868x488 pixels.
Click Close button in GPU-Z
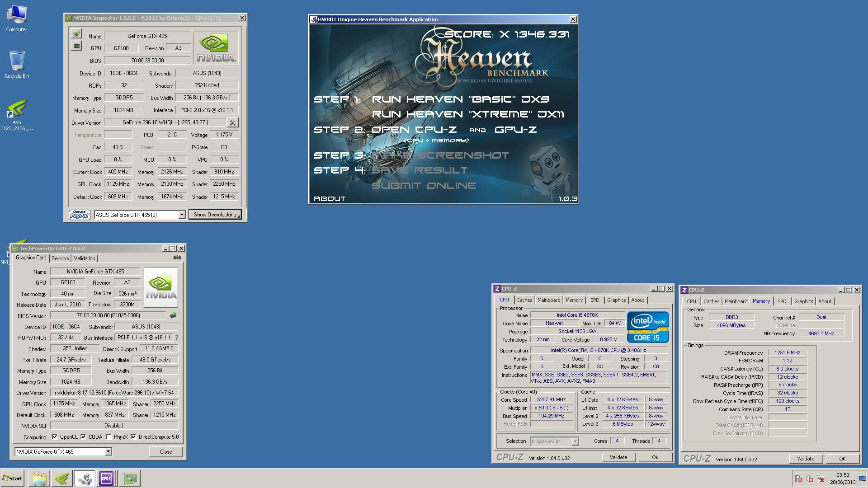click(x=166, y=451)
